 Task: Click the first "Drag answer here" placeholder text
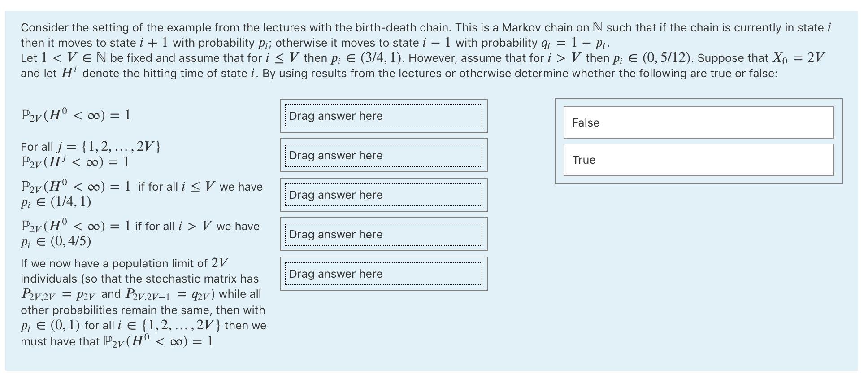[335, 116]
